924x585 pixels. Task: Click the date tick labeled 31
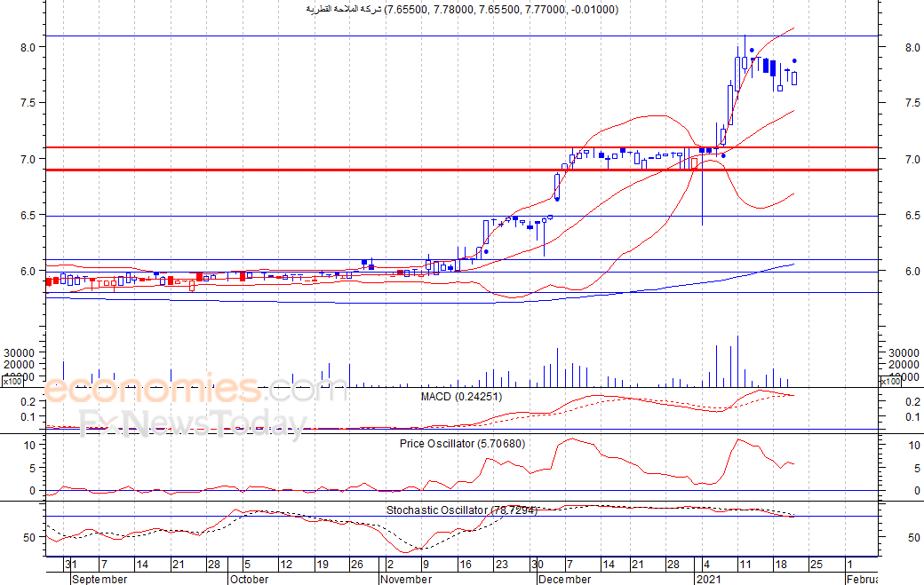(x=69, y=565)
